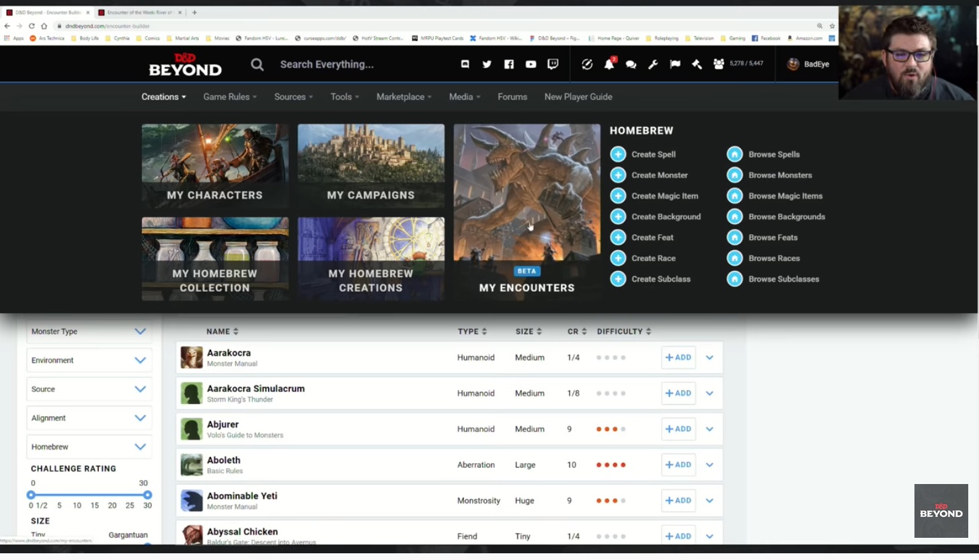
Task: Click the Create Race link
Action: pyautogui.click(x=654, y=258)
